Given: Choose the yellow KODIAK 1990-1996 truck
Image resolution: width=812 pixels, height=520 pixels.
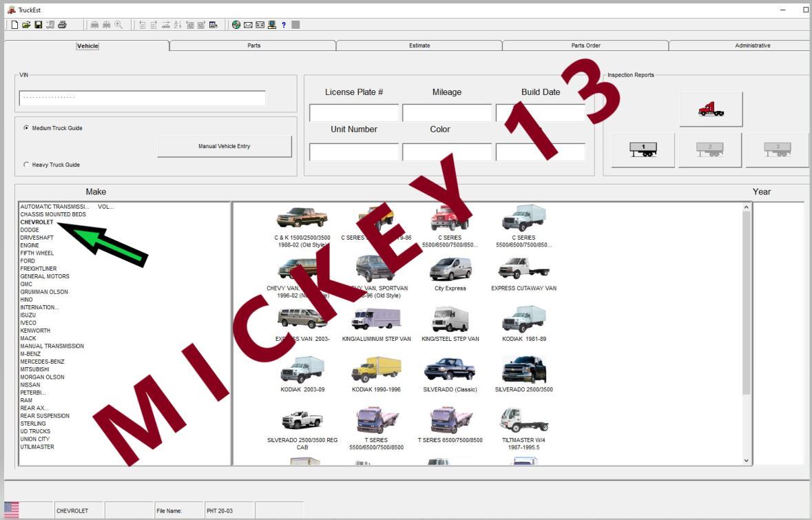Looking at the screenshot, I should (x=376, y=369).
